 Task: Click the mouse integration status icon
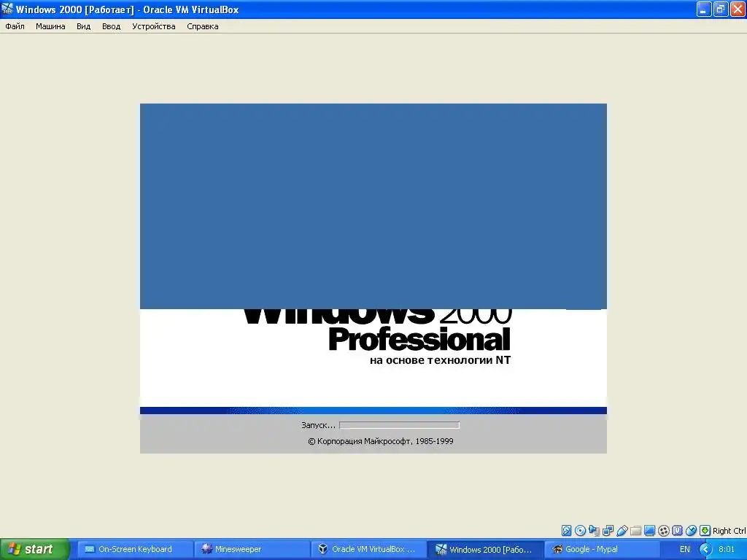tap(692, 531)
